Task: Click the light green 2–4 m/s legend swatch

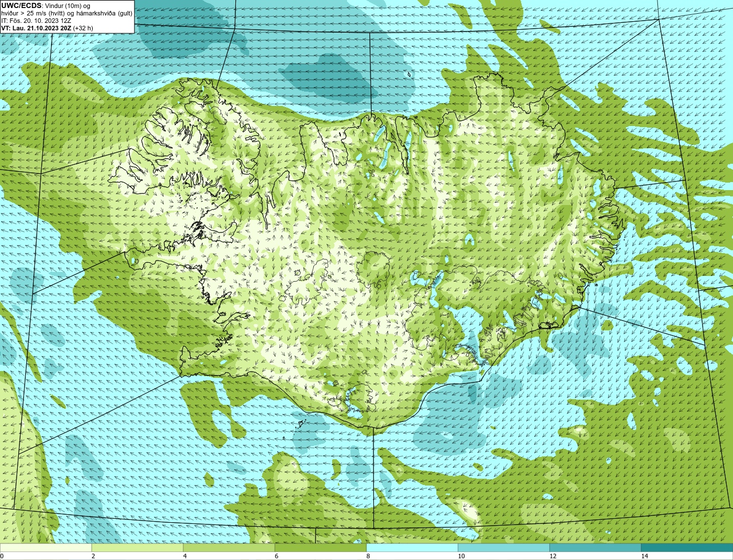Action: pos(137,547)
